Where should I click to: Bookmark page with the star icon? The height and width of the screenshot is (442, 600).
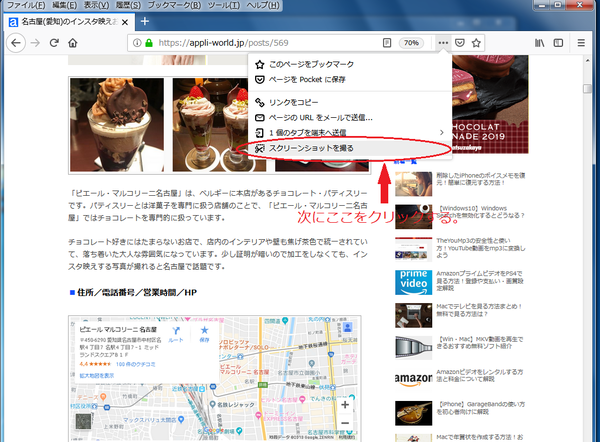click(476, 43)
